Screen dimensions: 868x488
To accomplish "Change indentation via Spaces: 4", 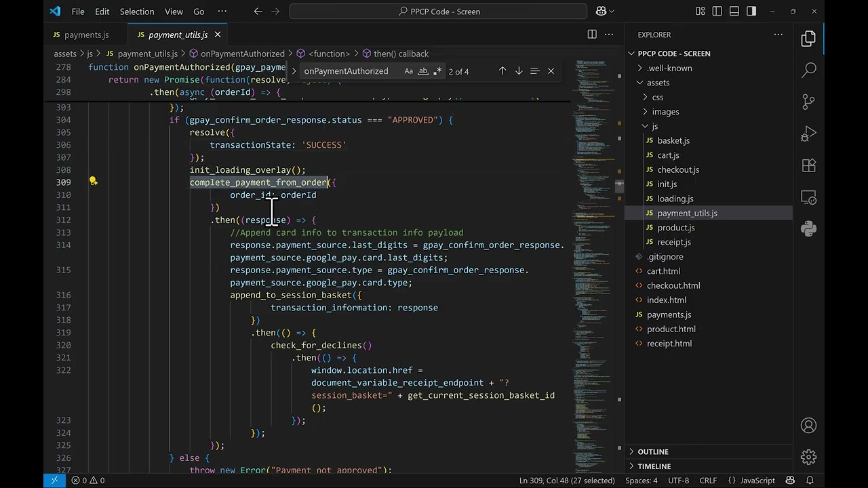I will click(642, 481).
